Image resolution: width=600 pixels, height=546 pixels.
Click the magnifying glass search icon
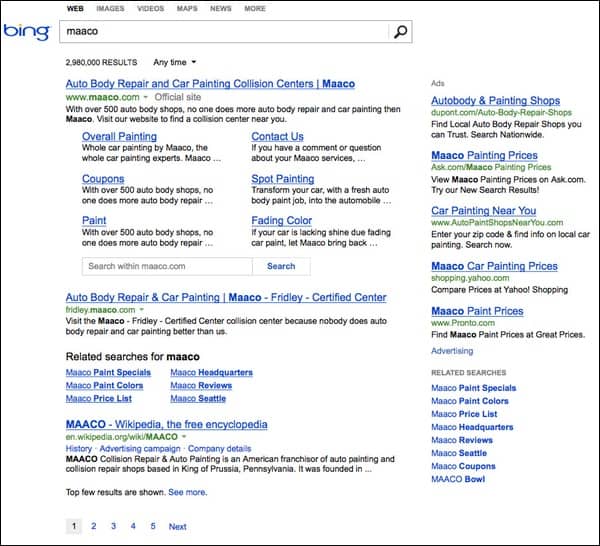[x=400, y=32]
